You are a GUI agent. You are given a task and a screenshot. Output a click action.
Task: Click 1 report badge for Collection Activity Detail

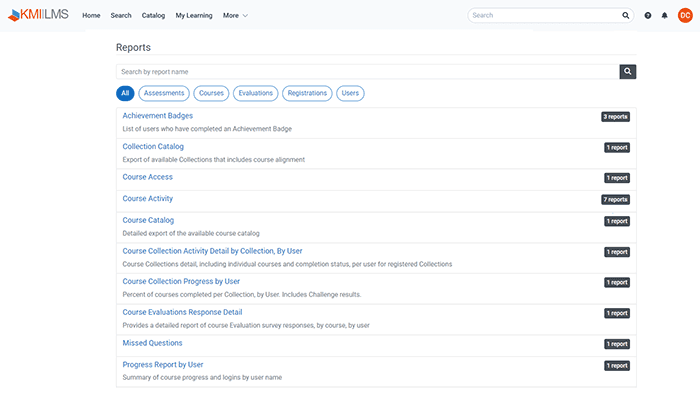[617, 252]
